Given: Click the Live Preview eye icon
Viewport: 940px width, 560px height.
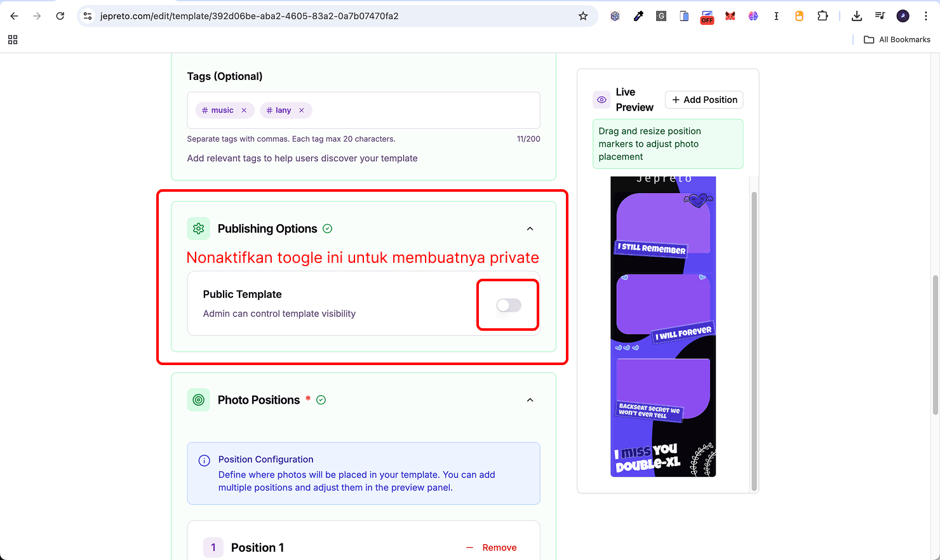Looking at the screenshot, I should [601, 100].
